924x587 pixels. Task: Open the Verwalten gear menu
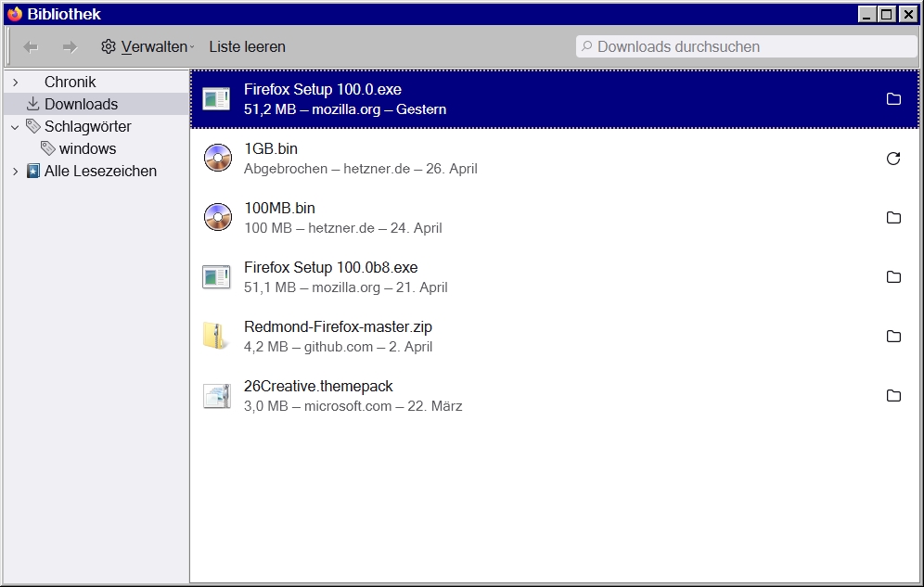pyautogui.click(x=148, y=47)
